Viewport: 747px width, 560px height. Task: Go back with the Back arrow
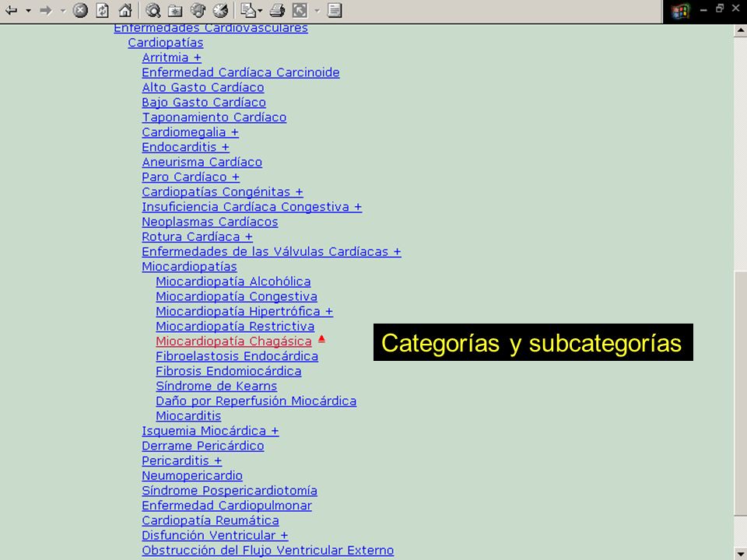click(12, 10)
